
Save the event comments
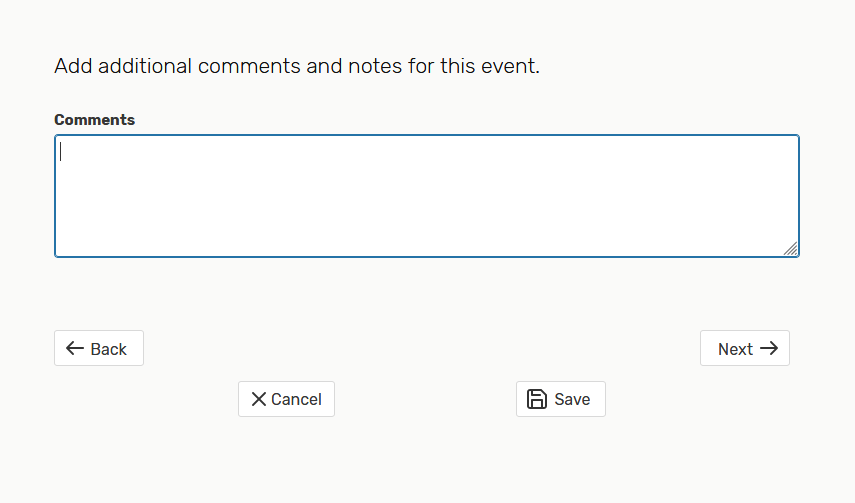click(x=561, y=399)
